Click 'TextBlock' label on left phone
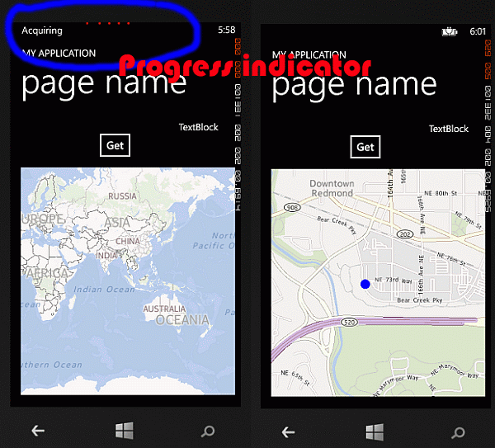This screenshot has width=495, height=448. click(198, 127)
